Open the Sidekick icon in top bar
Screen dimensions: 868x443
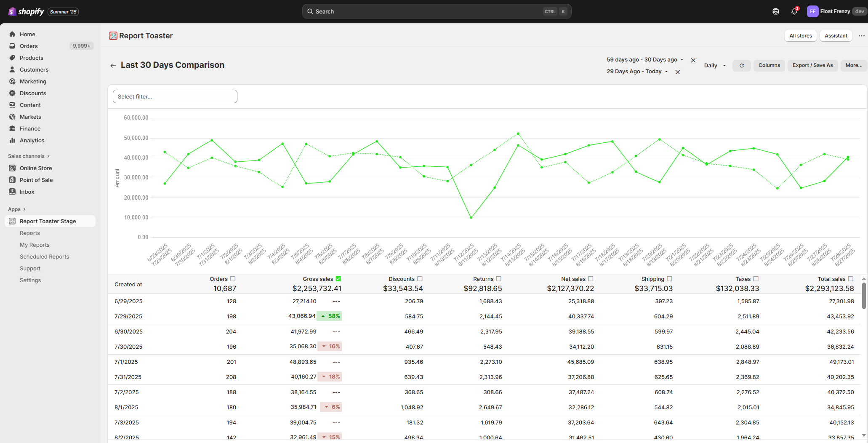tap(775, 11)
